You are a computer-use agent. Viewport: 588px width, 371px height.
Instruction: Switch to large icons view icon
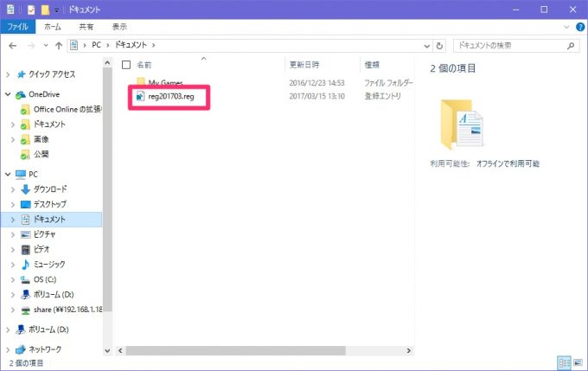click(x=578, y=363)
